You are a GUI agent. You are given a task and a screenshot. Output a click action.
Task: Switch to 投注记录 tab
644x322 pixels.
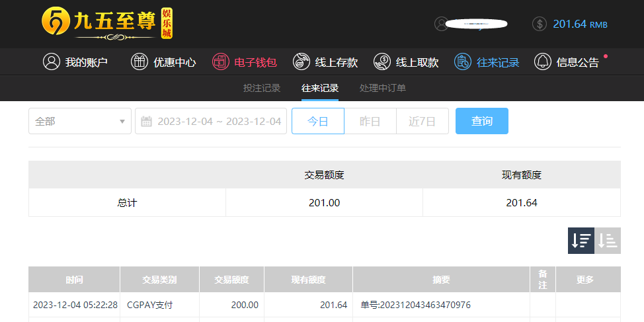tap(262, 88)
